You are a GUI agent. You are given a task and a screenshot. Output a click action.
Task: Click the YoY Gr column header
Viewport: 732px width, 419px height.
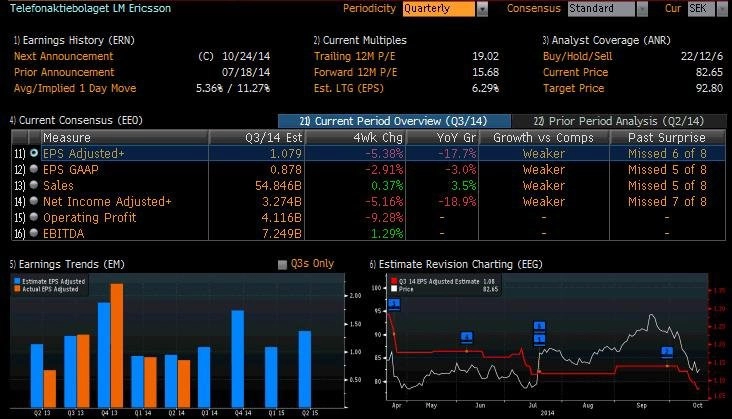(x=443, y=138)
